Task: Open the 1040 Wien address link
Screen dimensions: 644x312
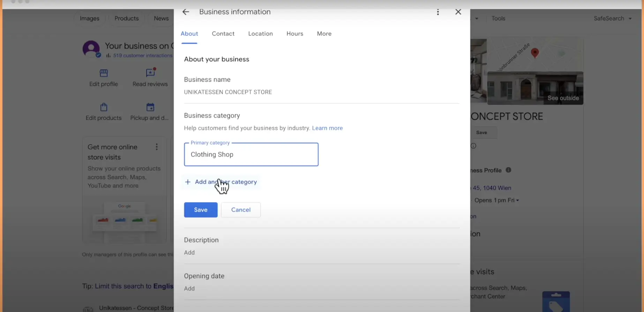Action: (491, 188)
